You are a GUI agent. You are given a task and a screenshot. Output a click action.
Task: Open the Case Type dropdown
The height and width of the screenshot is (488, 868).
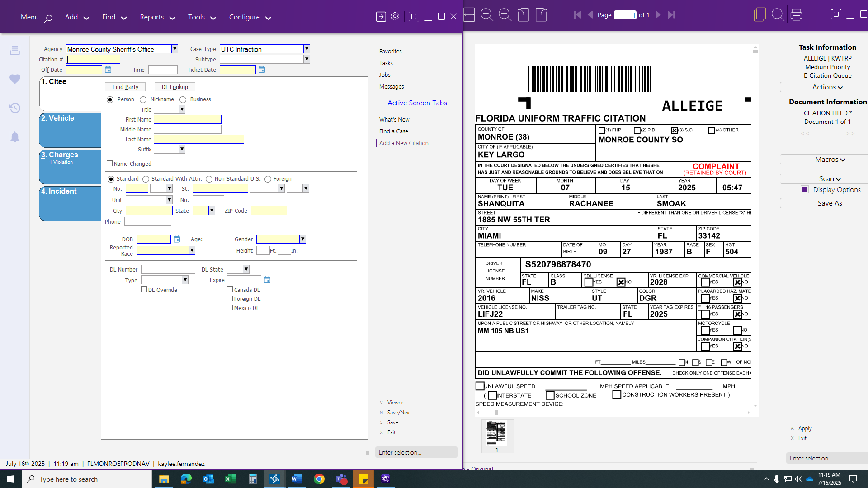[307, 49]
